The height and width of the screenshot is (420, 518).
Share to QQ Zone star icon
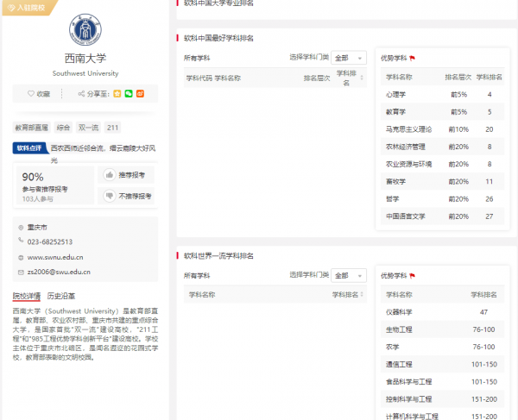[x=117, y=94]
